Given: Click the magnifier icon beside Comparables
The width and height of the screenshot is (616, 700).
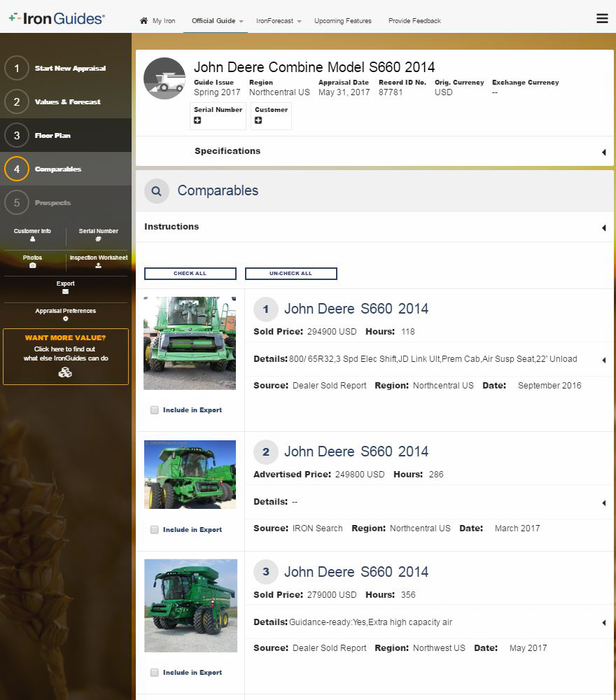Looking at the screenshot, I should (156, 191).
